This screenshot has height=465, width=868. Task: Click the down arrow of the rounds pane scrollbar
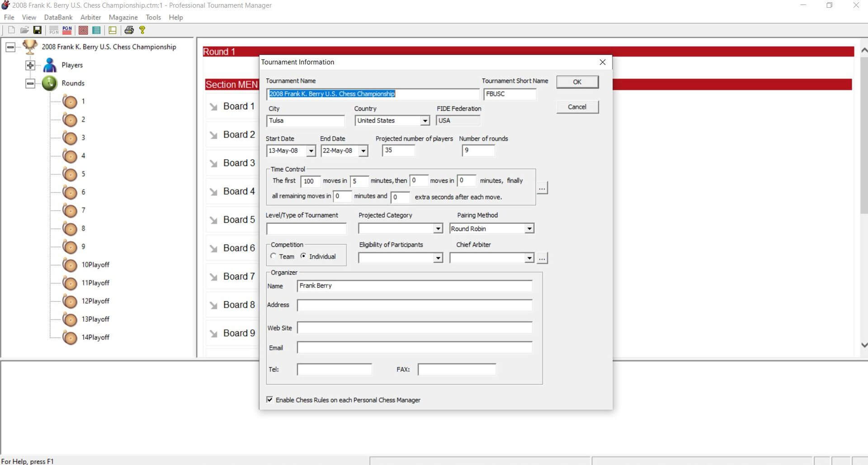[864, 345]
